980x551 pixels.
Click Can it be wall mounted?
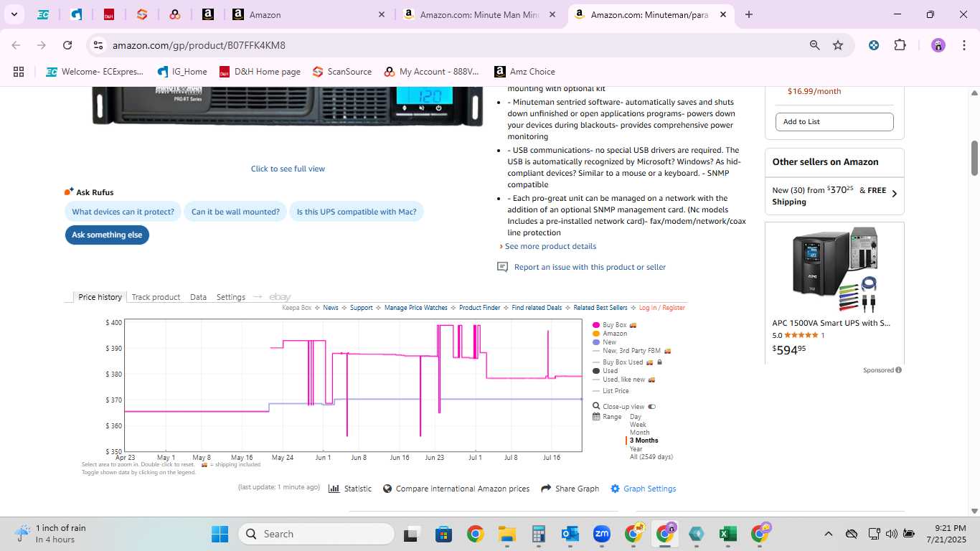(x=235, y=212)
